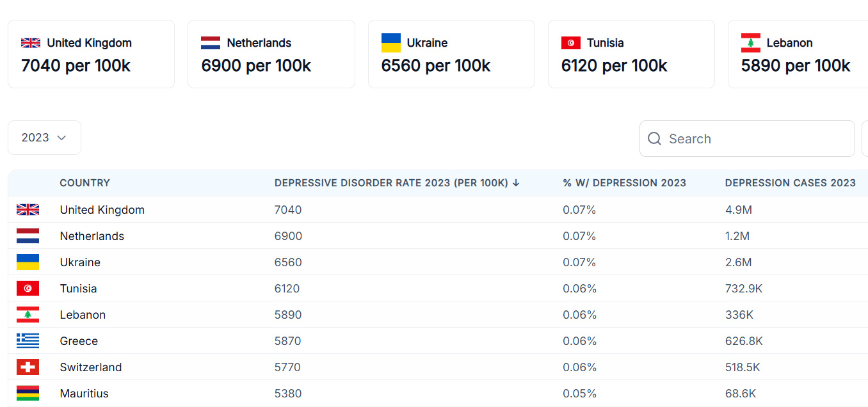The width and height of the screenshot is (868, 407).
Task: Click the Mauritius flag icon in table
Action: click(x=28, y=394)
